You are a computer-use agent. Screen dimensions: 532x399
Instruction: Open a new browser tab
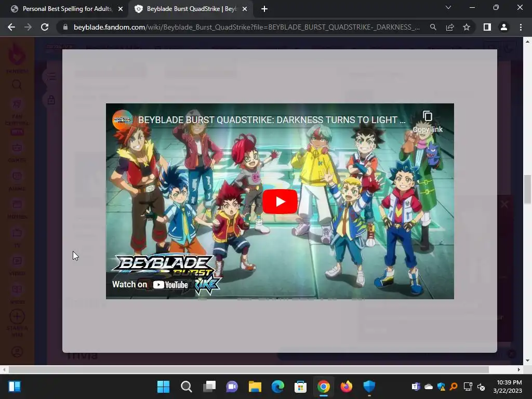click(264, 9)
